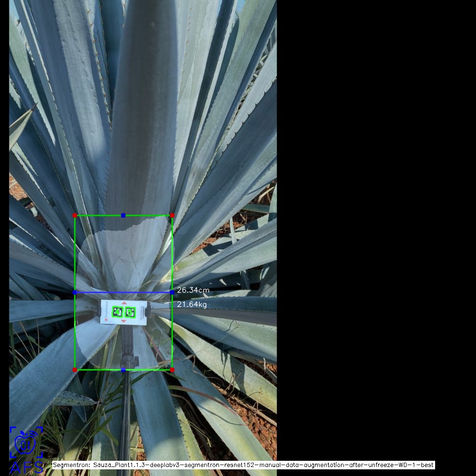The width and height of the screenshot is (476, 476).
Task: Select the left blue endpoint of the width line
Action: point(75,292)
